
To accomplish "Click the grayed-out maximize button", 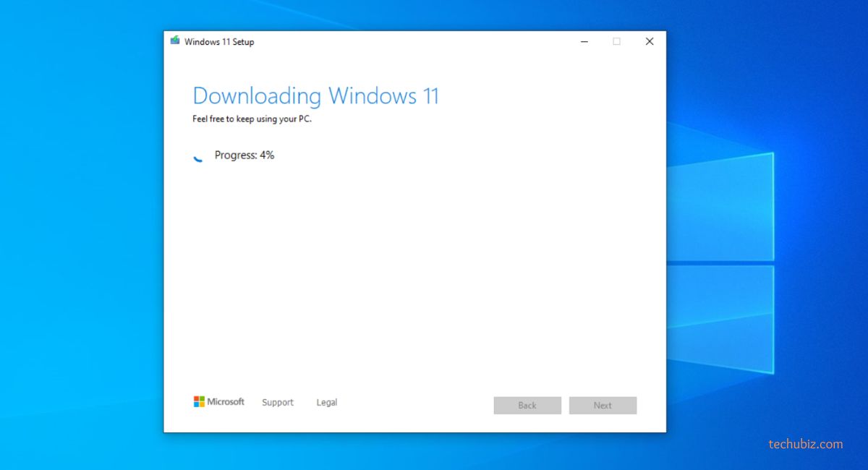I will coord(616,42).
